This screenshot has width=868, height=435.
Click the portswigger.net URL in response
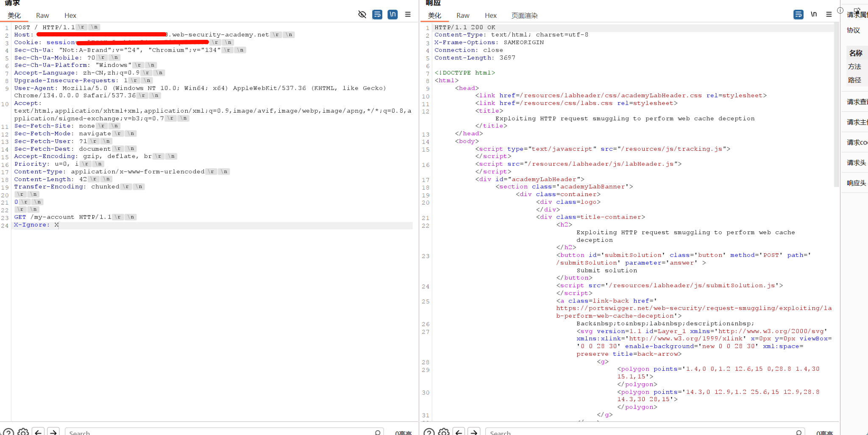pyautogui.click(x=694, y=312)
